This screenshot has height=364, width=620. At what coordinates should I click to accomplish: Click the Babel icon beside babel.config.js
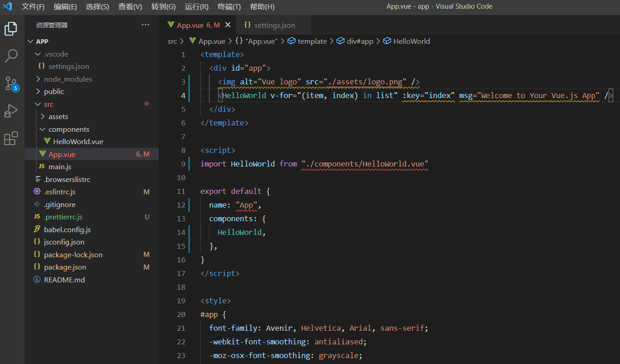tap(37, 229)
